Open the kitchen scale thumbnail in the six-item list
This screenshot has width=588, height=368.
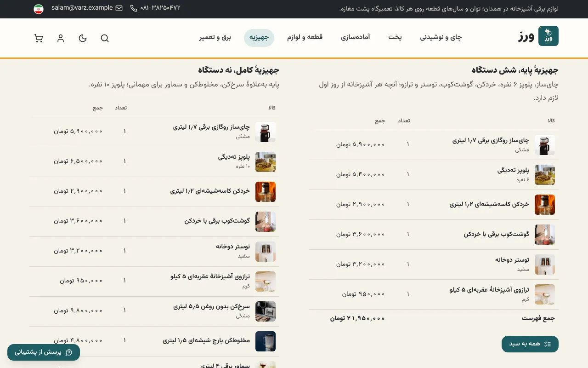pyautogui.click(x=545, y=294)
